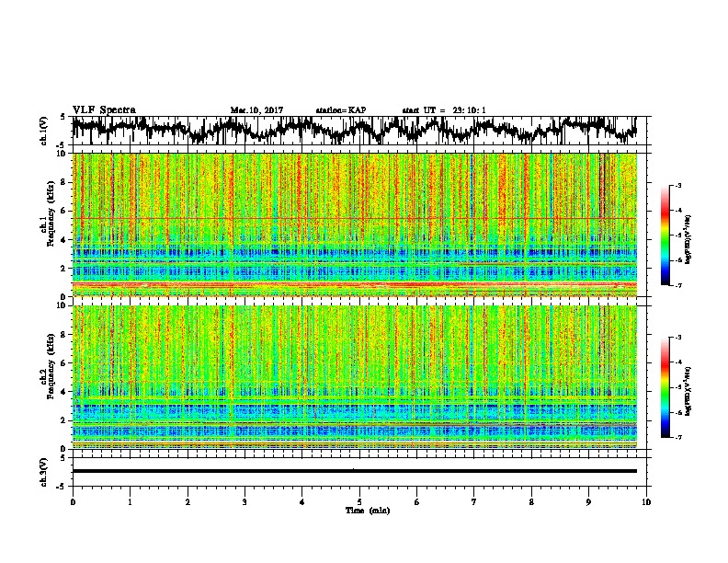This screenshot has height=563, width=728.
Task: Click the "station=KAP" label
Action: click(x=341, y=110)
